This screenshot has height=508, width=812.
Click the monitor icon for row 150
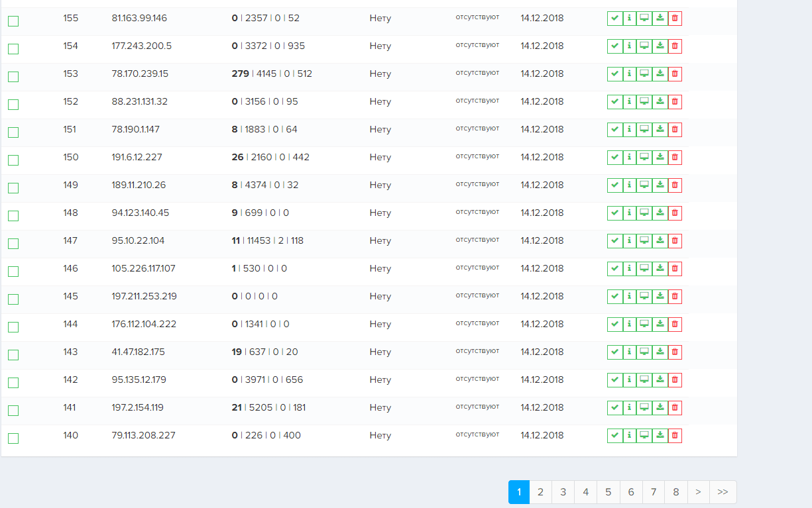tap(644, 158)
